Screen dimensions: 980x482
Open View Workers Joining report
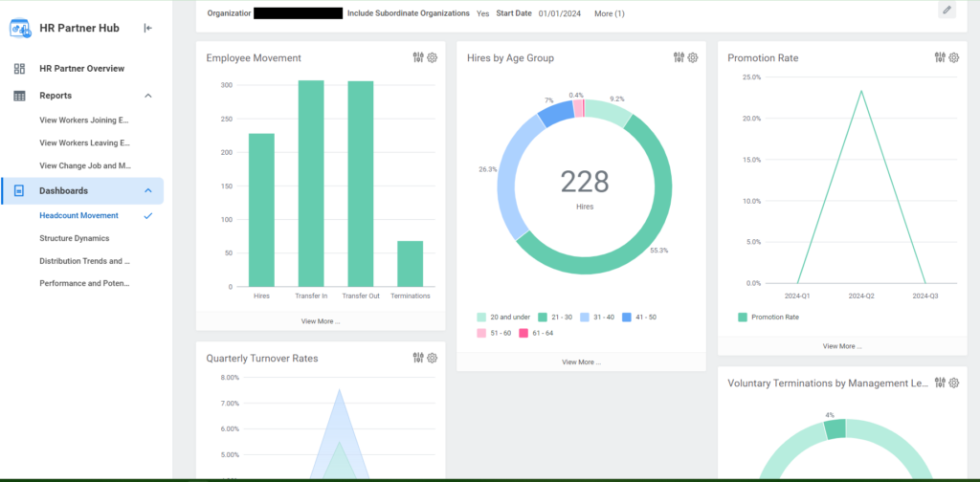tap(84, 120)
